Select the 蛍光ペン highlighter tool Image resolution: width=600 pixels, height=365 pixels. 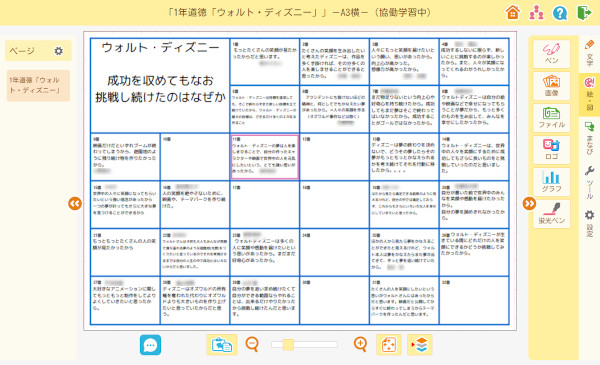tap(551, 213)
